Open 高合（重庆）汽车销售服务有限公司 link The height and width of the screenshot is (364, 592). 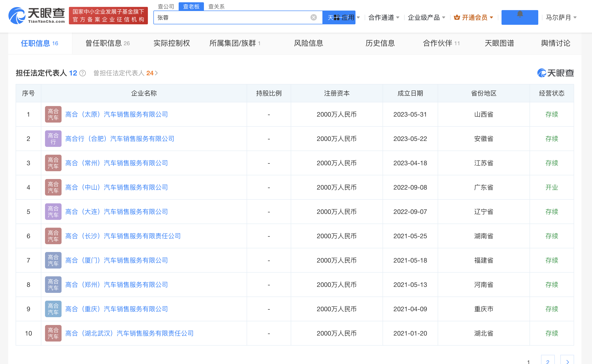tap(117, 309)
